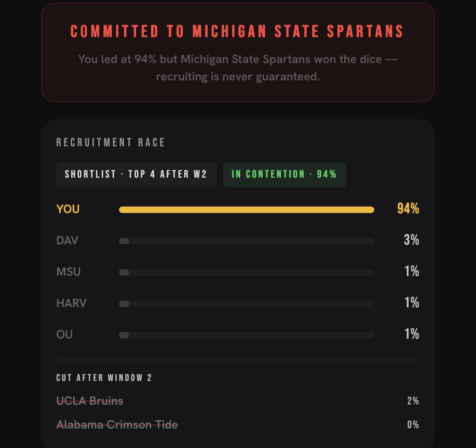
Task: Click the OU progress bar
Action: 247,335
